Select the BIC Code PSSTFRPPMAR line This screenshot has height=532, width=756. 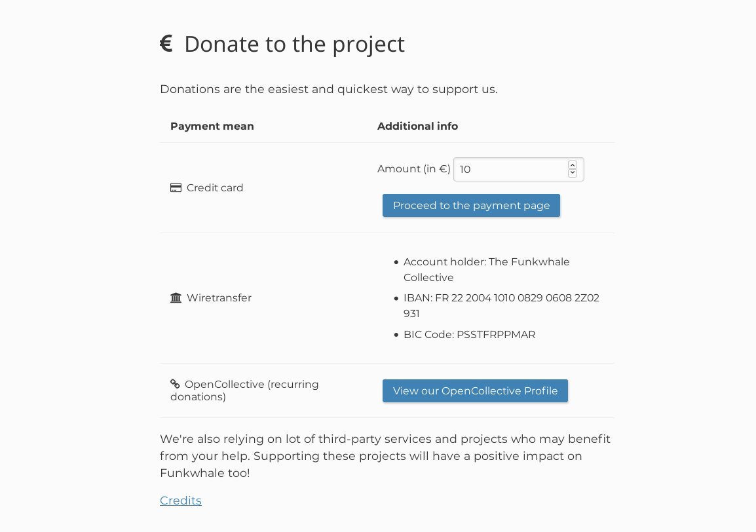469,334
